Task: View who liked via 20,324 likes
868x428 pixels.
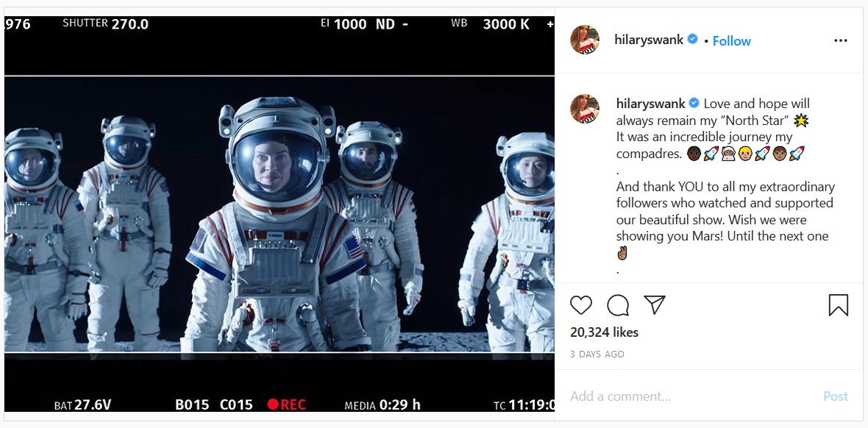Action: [x=604, y=332]
